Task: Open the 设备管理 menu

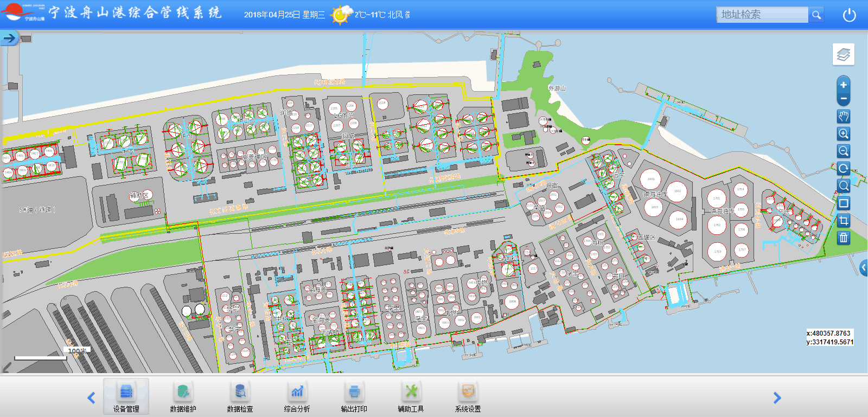Action: (126, 397)
